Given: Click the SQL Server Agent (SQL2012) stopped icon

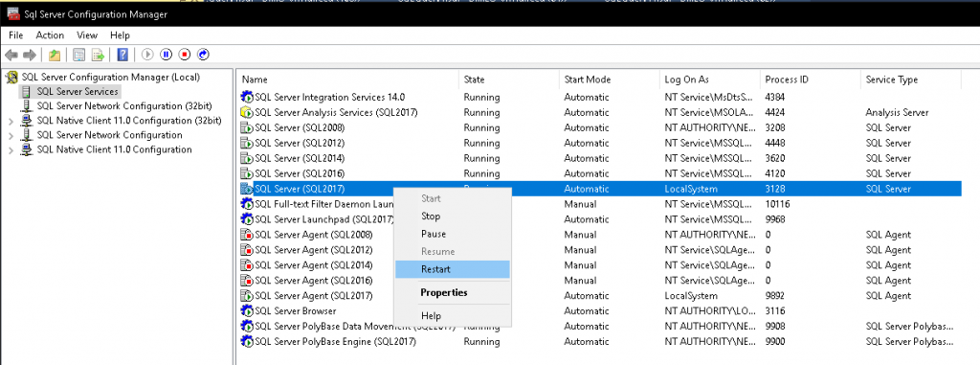Looking at the screenshot, I should (x=247, y=250).
